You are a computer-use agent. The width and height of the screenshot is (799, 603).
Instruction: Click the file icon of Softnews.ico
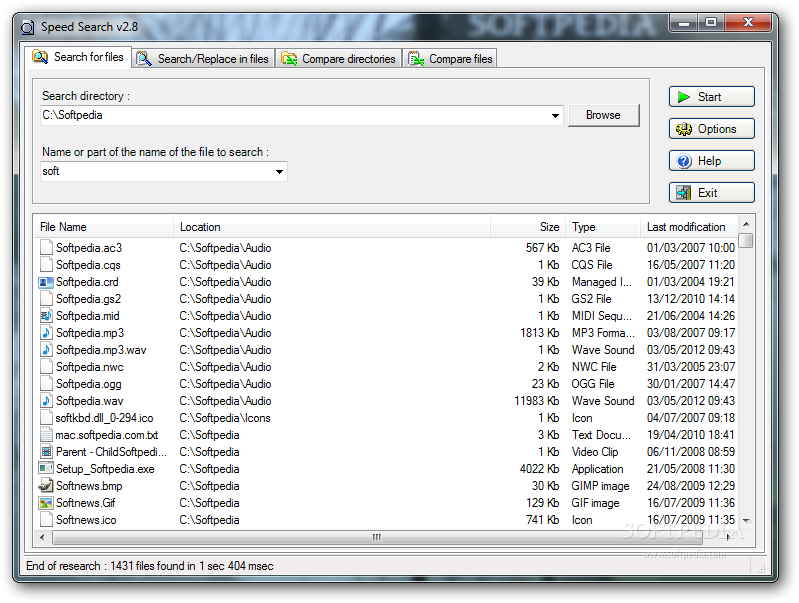[x=46, y=519]
